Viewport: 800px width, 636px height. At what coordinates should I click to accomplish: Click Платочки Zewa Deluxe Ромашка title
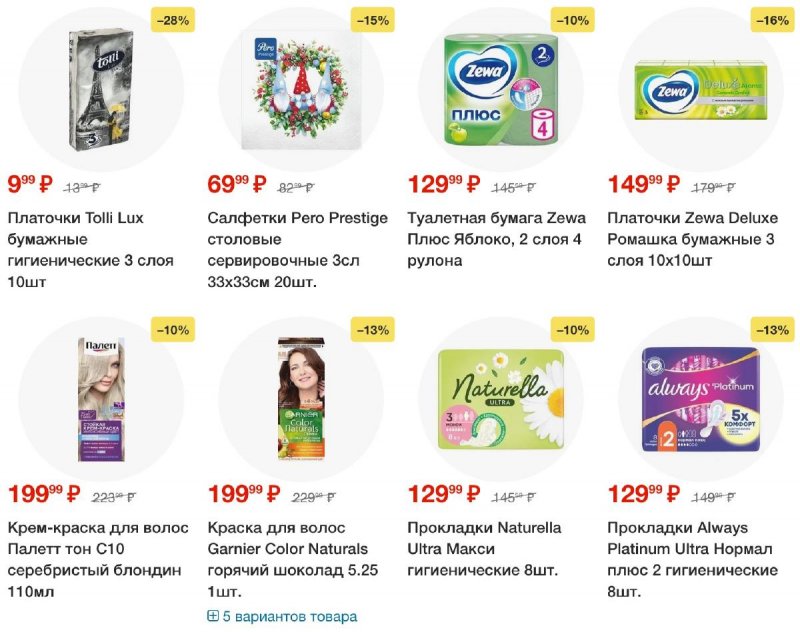click(693, 239)
